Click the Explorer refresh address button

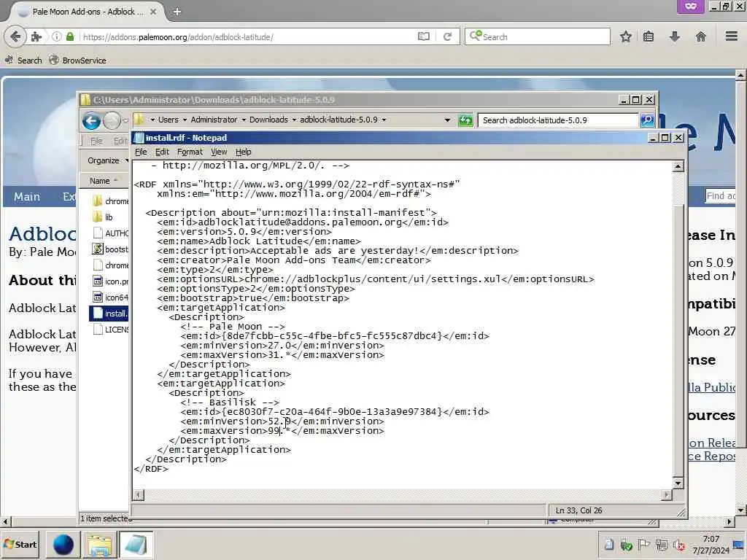[x=465, y=120]
